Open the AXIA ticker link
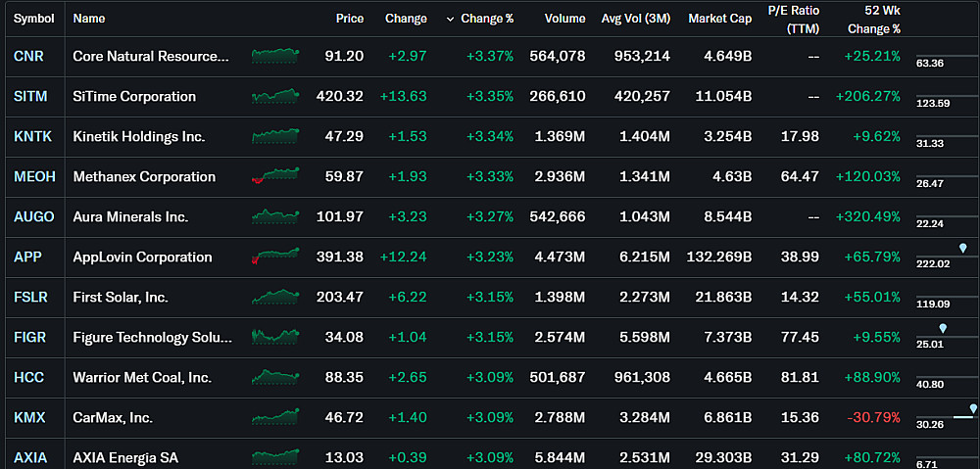Viewport: 980px width, 469px height. click(30, 457)
